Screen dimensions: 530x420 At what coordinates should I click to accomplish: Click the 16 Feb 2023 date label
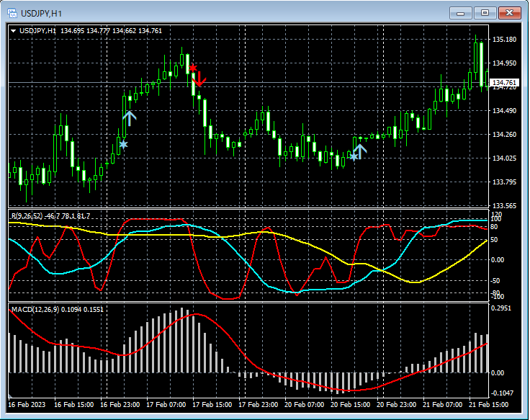coord(27,404)
